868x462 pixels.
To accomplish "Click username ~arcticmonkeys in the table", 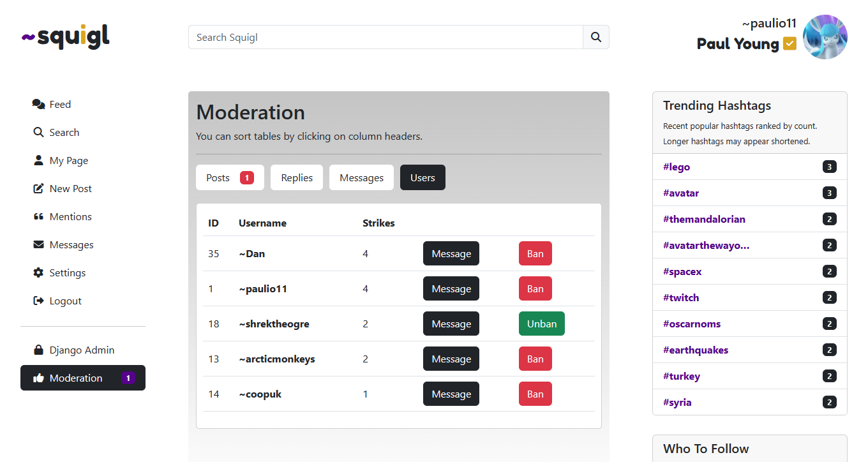I will click(x=277, y=359).
